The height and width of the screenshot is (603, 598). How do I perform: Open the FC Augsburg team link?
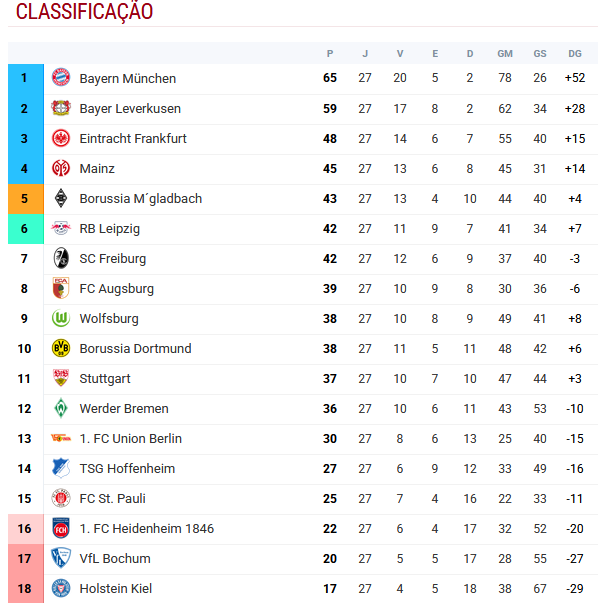point(117,289)
